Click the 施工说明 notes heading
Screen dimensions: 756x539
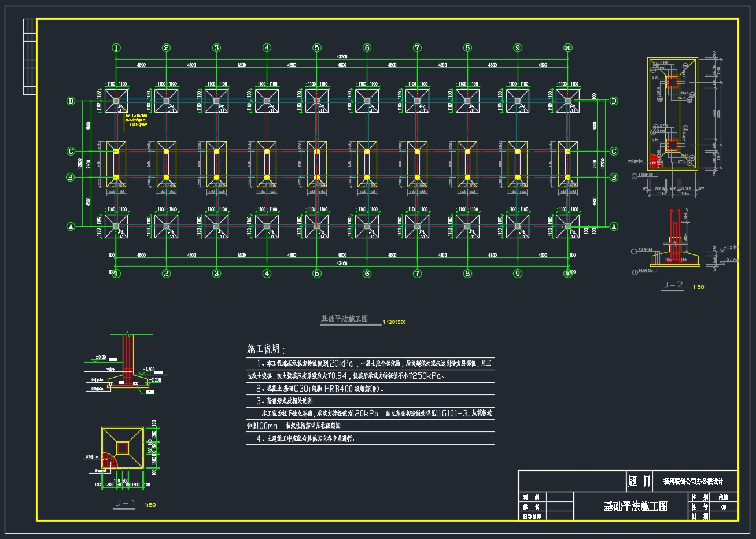266,349
